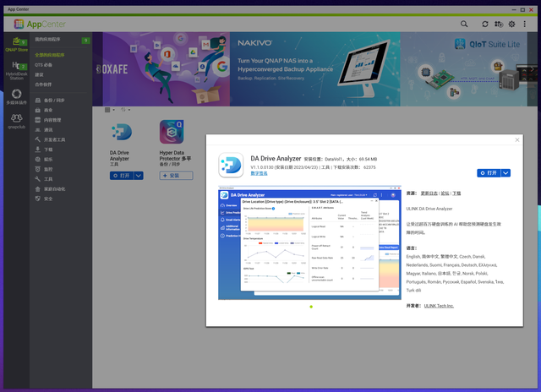Screen dimensions: 541x392
Task: Click the Hyper Data Protector title text
Action: tap(175, 155)
